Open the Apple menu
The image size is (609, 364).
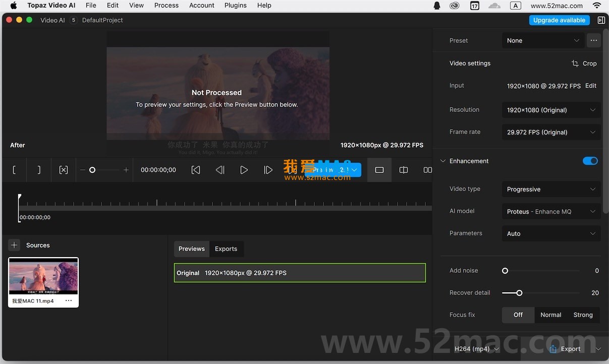[14, 6]
